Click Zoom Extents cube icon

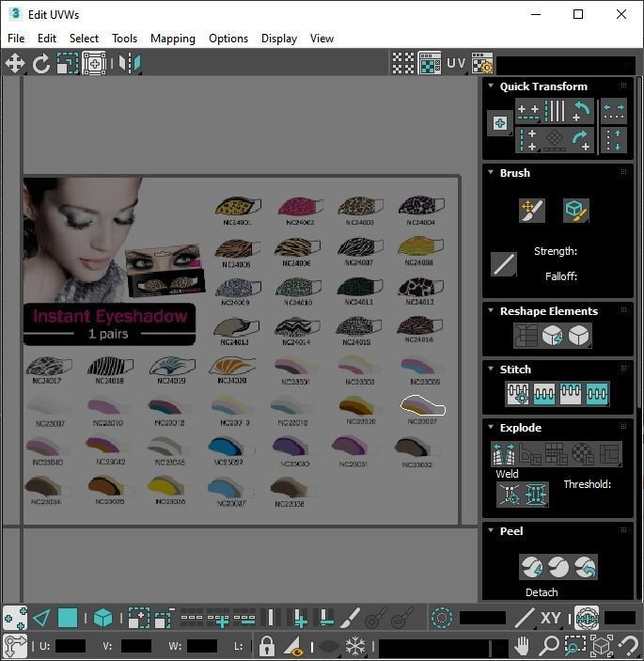pos(602,645)
